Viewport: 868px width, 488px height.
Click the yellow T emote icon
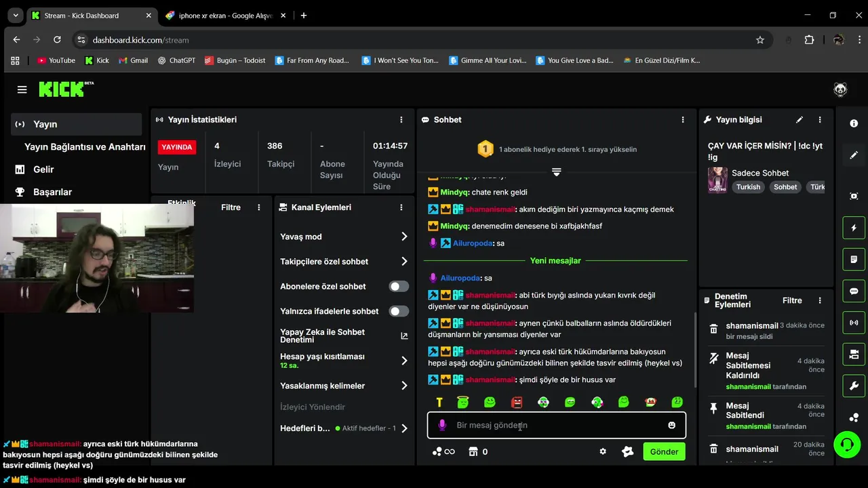click(439, 402)
